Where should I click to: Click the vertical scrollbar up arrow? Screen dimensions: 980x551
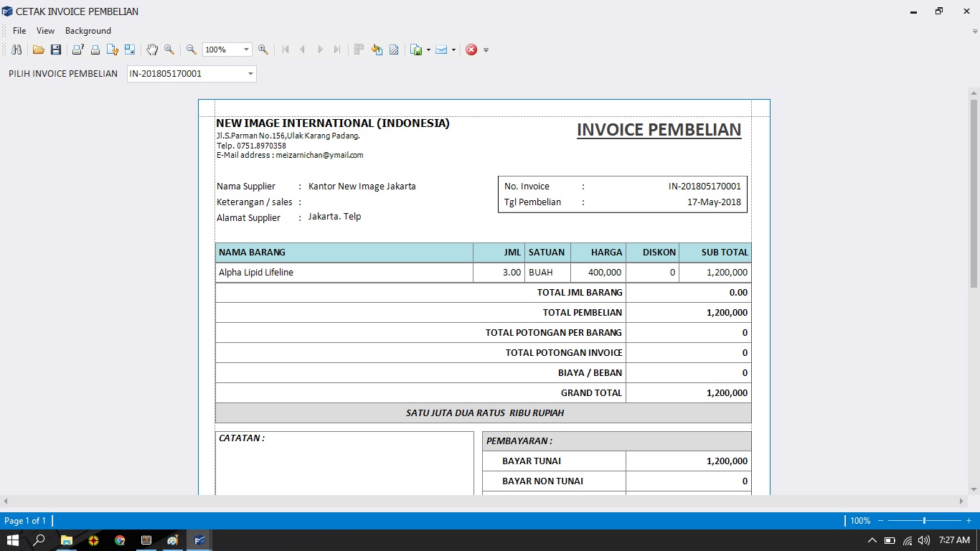pos(974,93)
